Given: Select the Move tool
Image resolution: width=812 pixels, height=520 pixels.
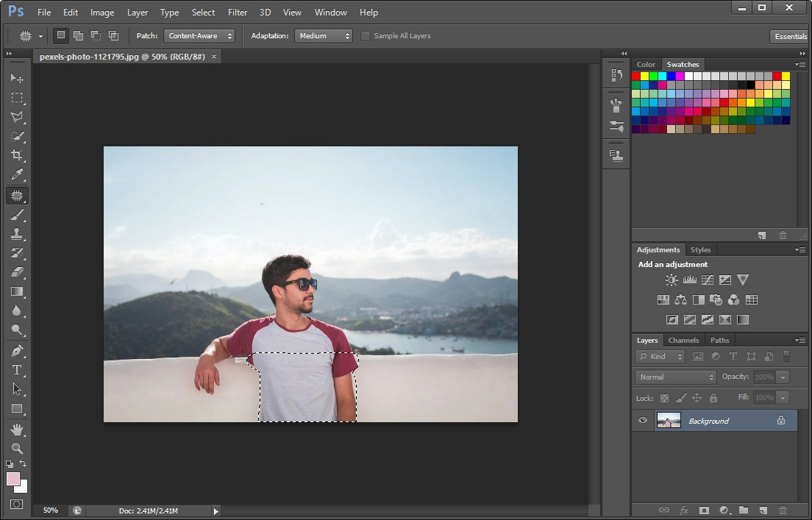Looking at the screenshot, I should [x=17, y=78].
